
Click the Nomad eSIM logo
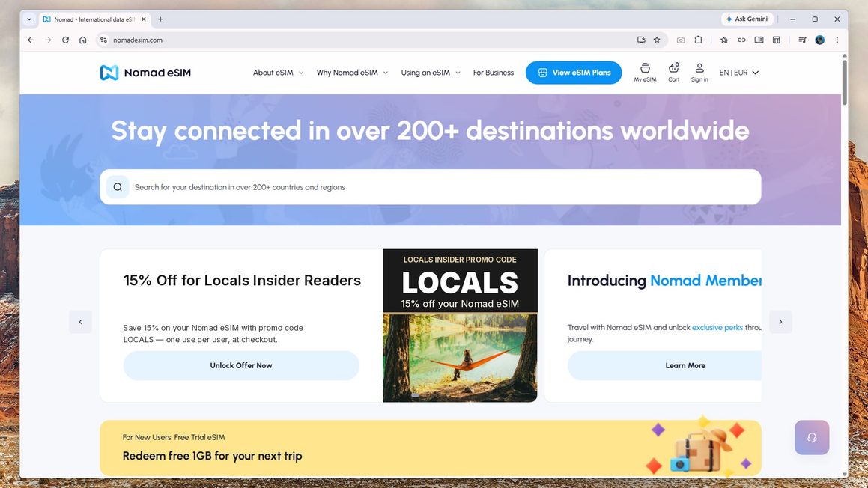click(145, 73)
